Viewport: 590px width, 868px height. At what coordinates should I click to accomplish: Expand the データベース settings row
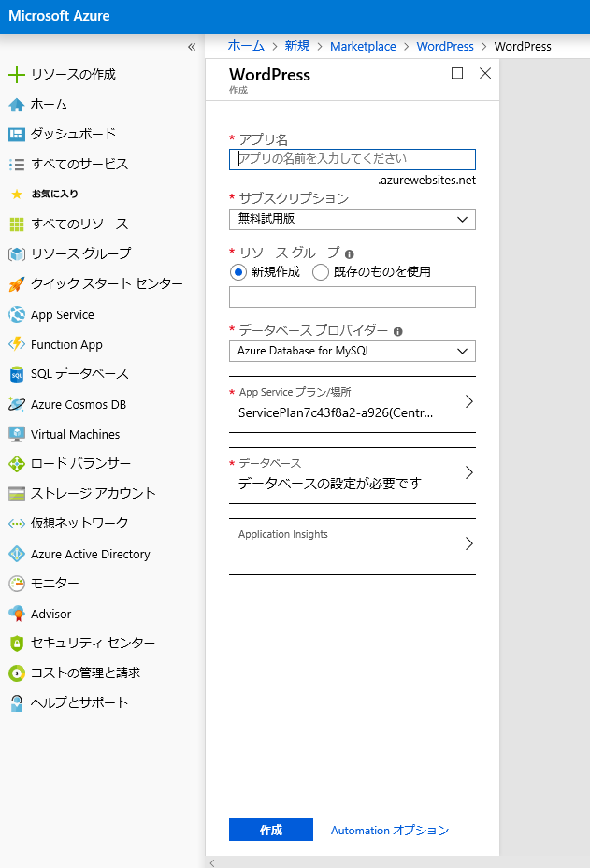pos(352,475)
